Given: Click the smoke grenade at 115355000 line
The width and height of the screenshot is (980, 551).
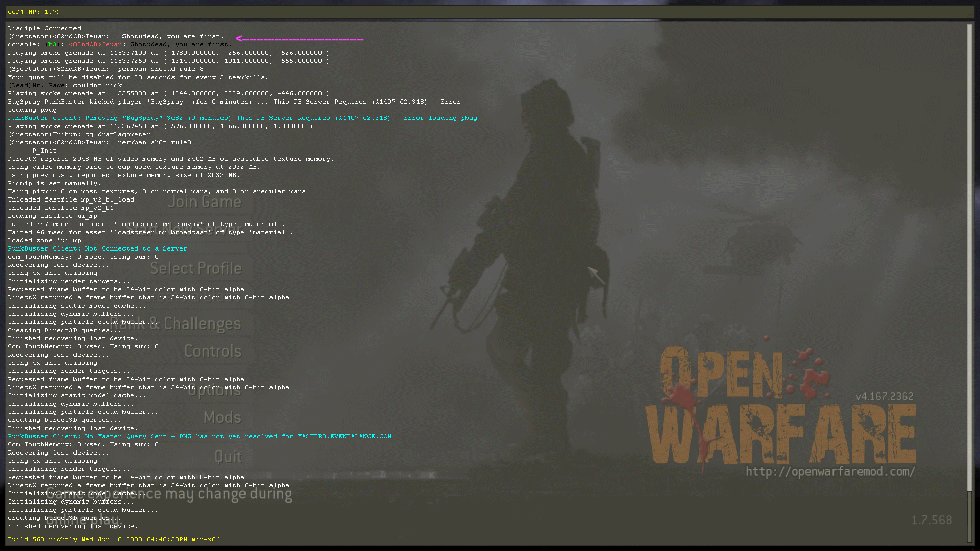Looking at the screenshot, I should pyautogui.click(x=168, y=93).
